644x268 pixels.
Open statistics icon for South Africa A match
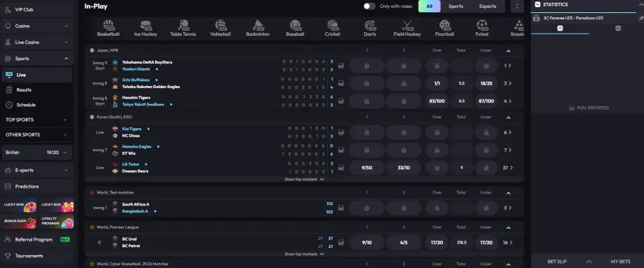[341, 208]
